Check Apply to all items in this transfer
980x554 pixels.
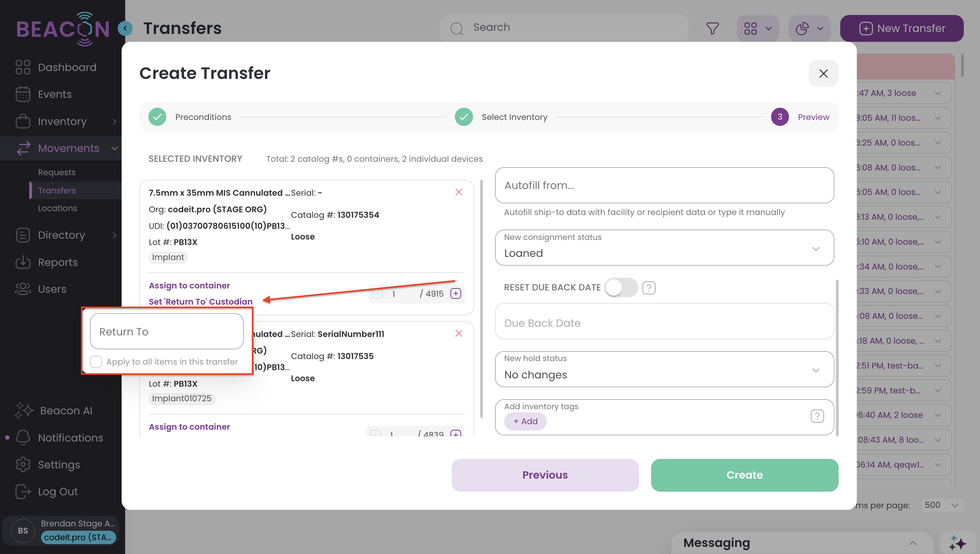click(96, 362)
